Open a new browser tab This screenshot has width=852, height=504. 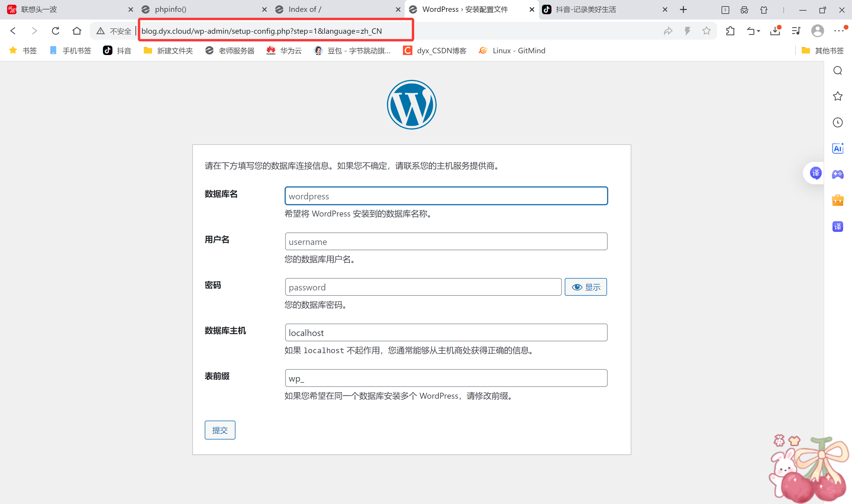[x=683, y=9]
